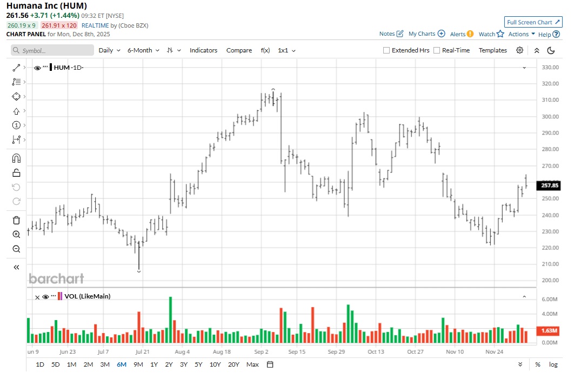The height and width of the screenshot is (378, 588).
Task: Select the 5D time range
Action: [x=55, y=364]
